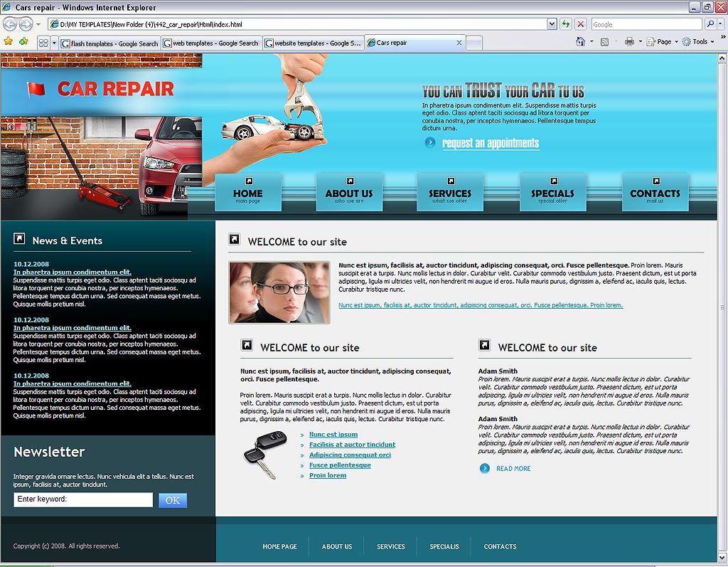The width and height of the screenshot is (728, 567).
Task: Click the Add to Favorites icon
Action: click(x=23, y=42)
